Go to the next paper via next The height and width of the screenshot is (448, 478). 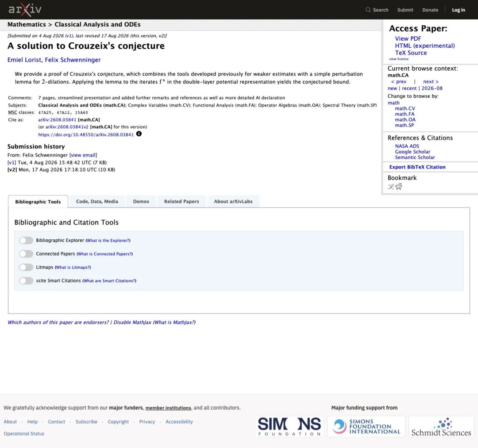click(x=431, y=82)
